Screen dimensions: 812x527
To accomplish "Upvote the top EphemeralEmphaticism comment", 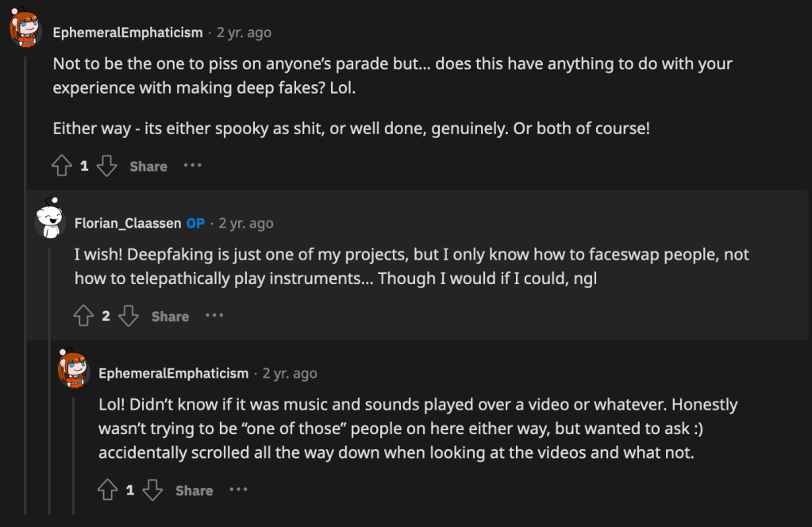I will tap(62, 166).
